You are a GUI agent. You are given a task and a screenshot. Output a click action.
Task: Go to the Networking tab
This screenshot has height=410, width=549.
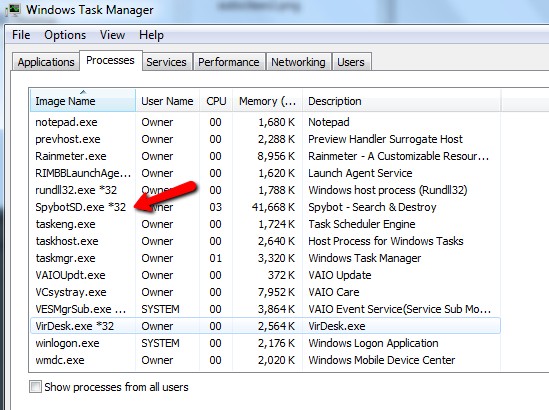[298, 62]
